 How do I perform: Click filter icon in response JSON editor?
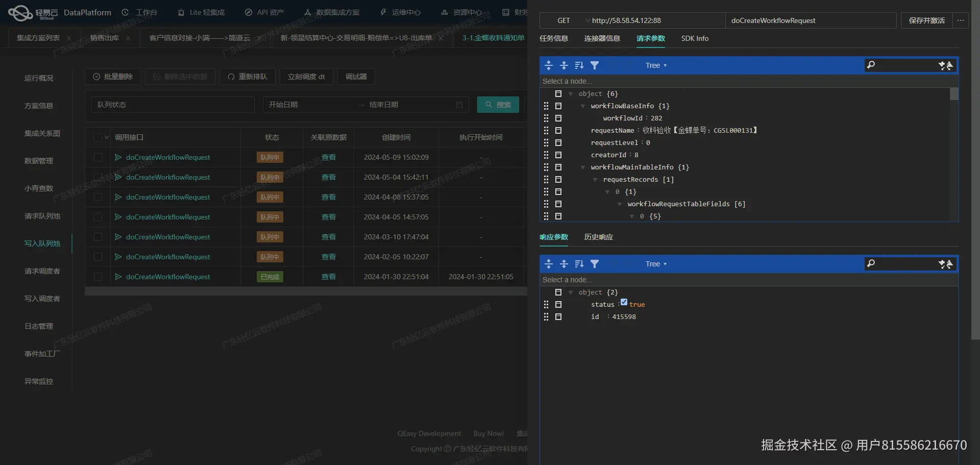pyautogui.click(x=595, y=264)
